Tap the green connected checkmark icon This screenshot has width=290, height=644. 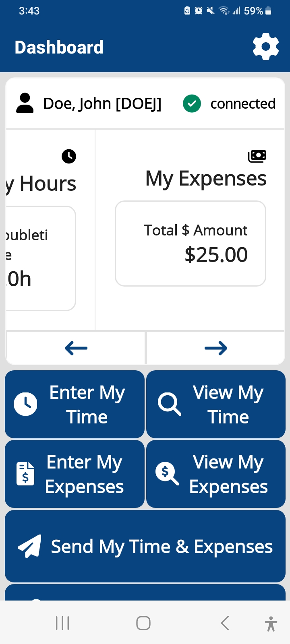pos(192,103)
